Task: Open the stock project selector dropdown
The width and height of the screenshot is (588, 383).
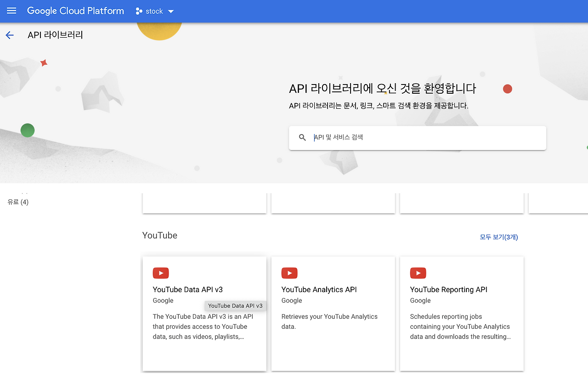Action: pos(155,11)
